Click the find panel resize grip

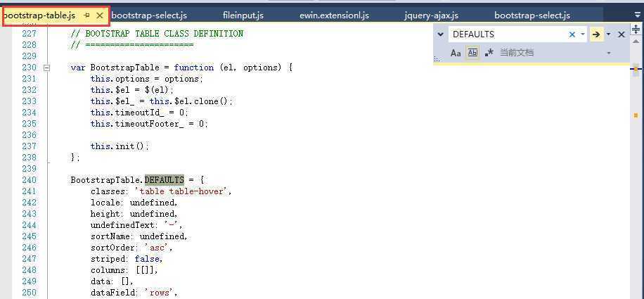pyautogui.click(x=437, y=60)
